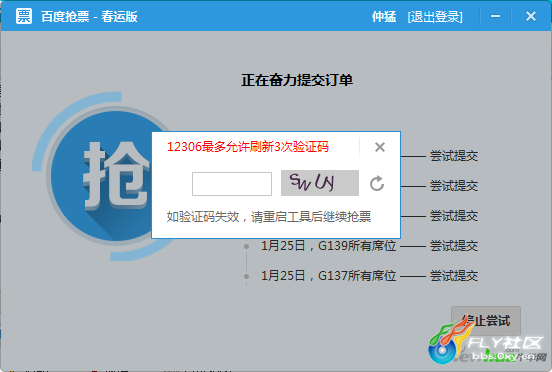Image resolution: width=552 pixels, height=372 pixels.
Task: Close the 百度抢票 window
Action: coord(531,16)
